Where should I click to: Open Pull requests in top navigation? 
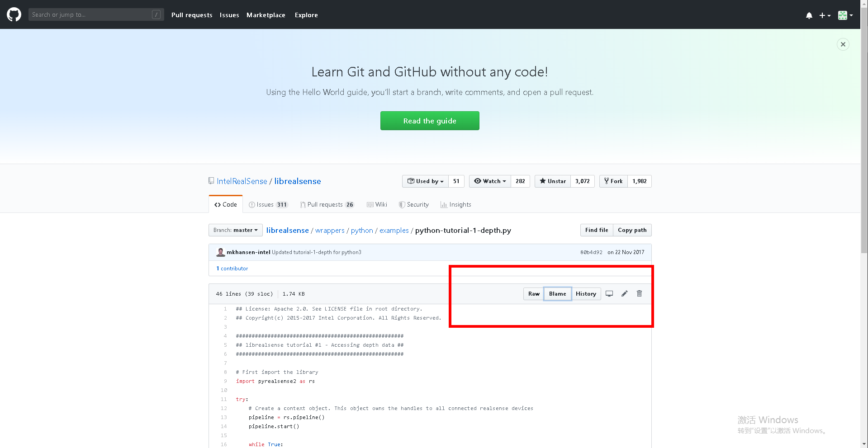[192, 15]
